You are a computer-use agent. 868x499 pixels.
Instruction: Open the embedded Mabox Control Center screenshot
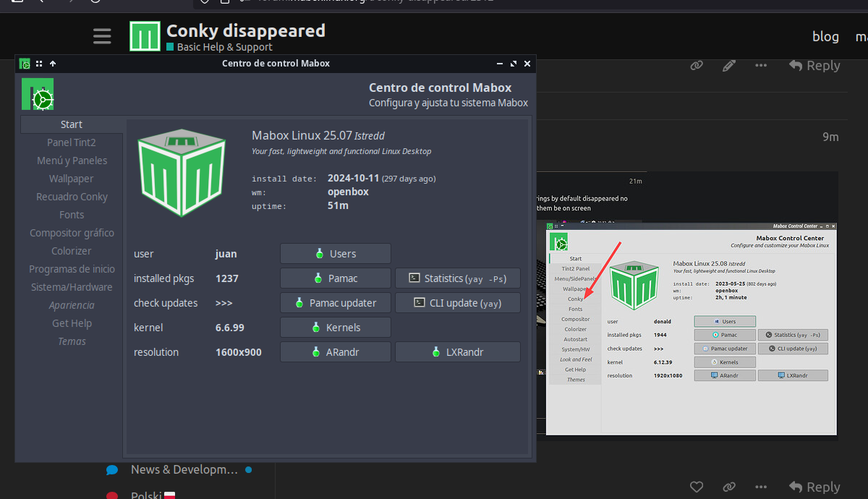pos(691,329)
